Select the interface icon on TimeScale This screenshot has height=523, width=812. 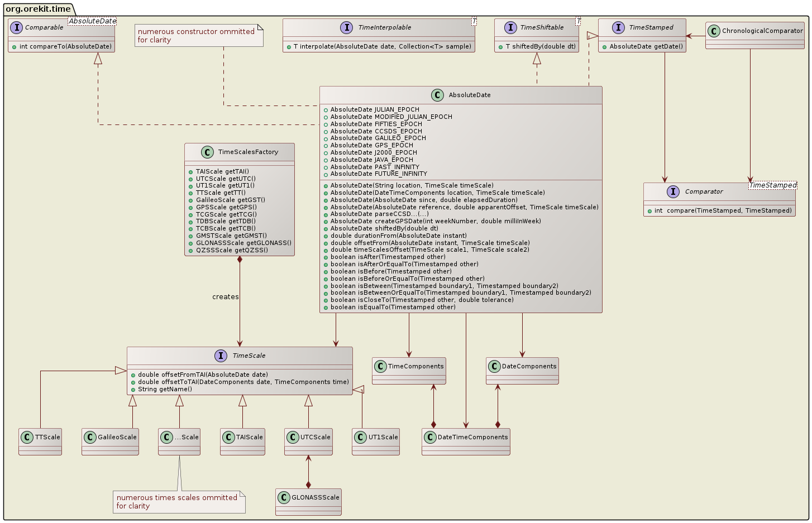[221, 356]
